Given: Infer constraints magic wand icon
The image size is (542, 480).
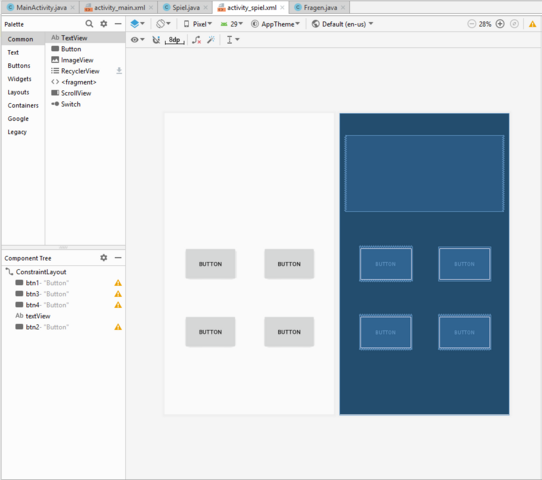Looking at the screenshot, I should [211, 40].
